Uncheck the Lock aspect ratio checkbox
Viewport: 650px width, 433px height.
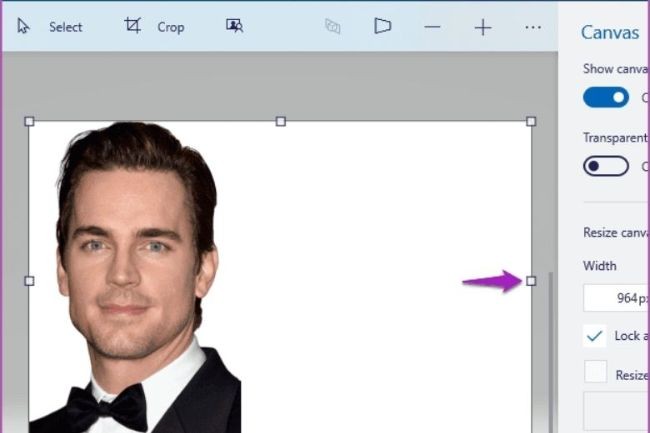pyautogui.click(x=595, y=336)
